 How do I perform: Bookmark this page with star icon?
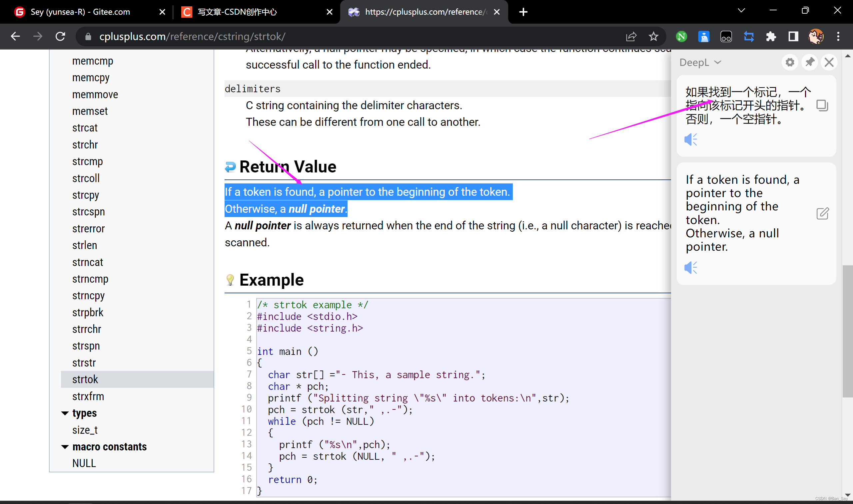[653, 36]
